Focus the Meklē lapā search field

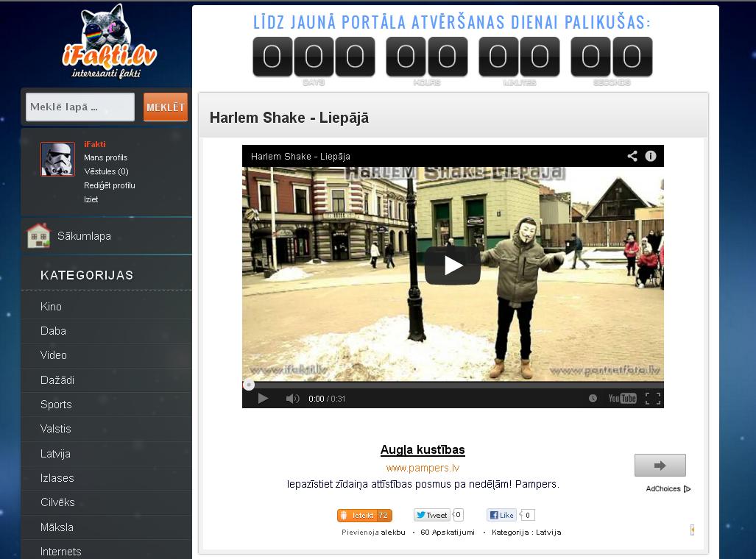[80, 107]
